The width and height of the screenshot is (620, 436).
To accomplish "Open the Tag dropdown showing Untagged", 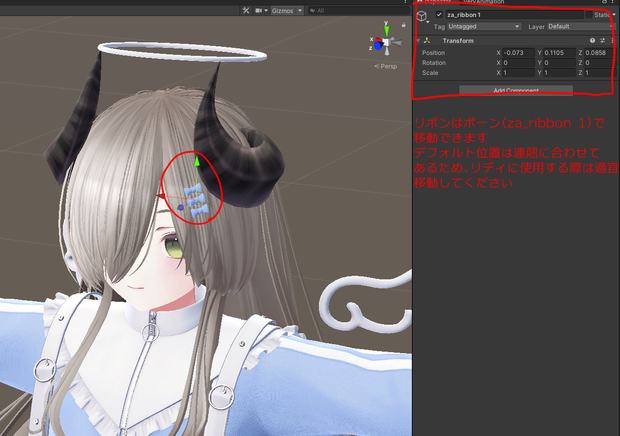I will point(484,26).
